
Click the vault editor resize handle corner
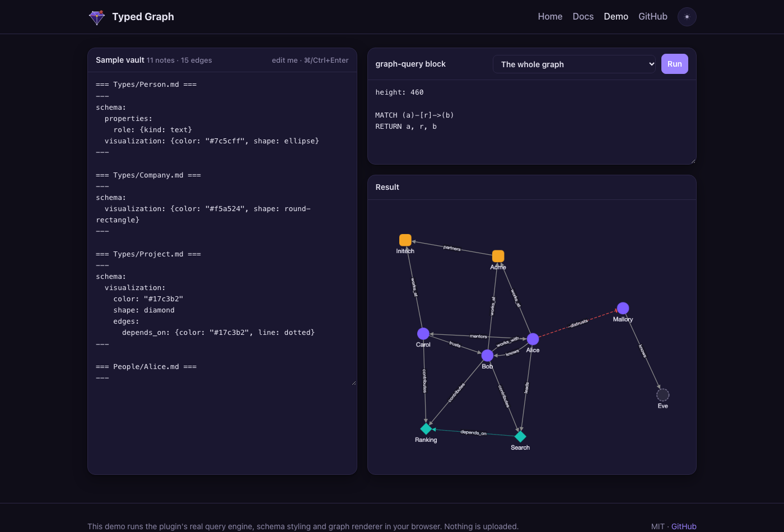(x=353, y=382)
